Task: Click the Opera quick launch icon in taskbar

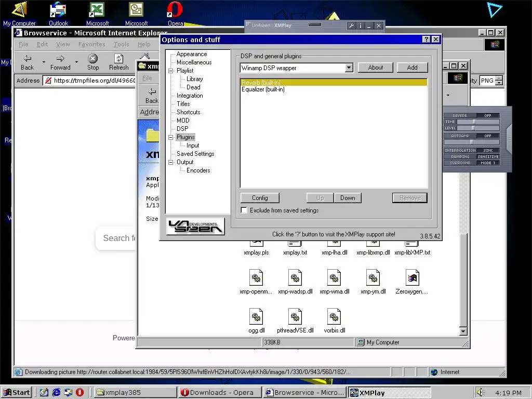Action: click(x=79, y=392)
